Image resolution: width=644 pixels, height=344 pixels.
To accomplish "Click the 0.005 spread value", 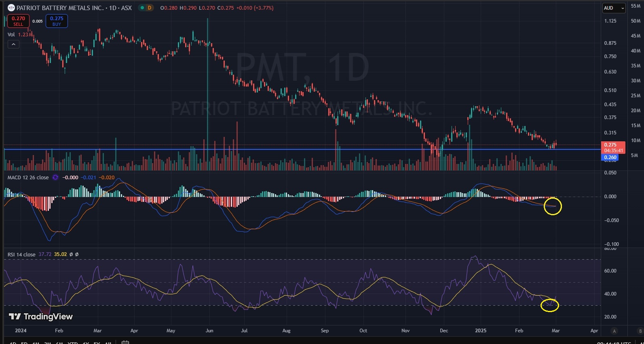I will pos(38,21).
